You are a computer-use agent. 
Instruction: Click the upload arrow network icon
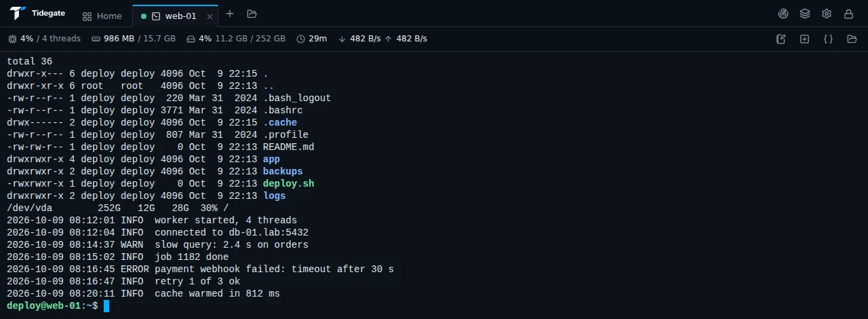(388, 39)
